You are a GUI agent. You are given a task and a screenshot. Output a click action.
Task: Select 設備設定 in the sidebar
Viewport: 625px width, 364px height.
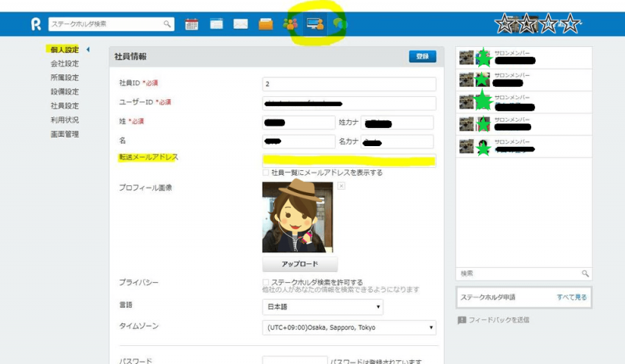coord(65,91)
